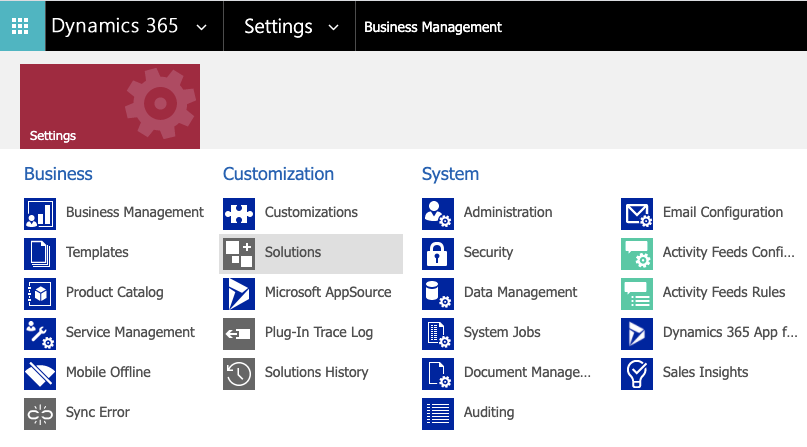Click the Dynamics 365 App icon
The height and width of the screenshot is (447, 807).
637,334
